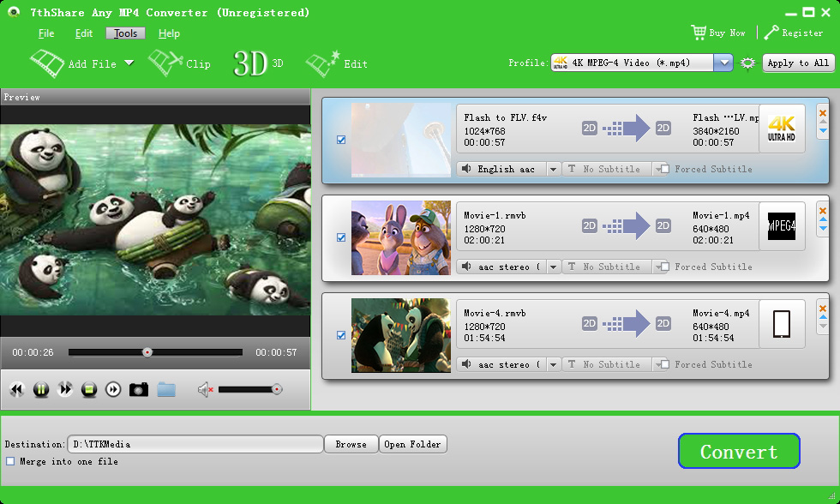Open the English aac audio track dropdown
This screenshot has height=504, width=840.
[x=554, y=169]
